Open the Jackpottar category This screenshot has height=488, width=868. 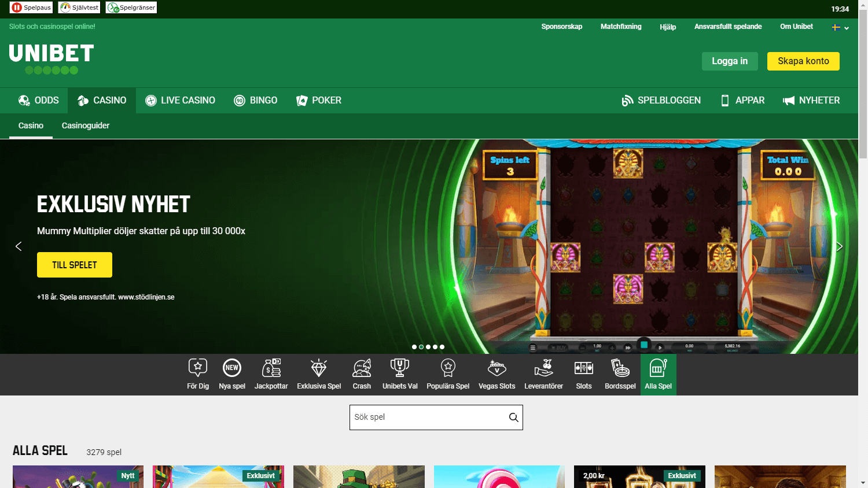(271, 375)
